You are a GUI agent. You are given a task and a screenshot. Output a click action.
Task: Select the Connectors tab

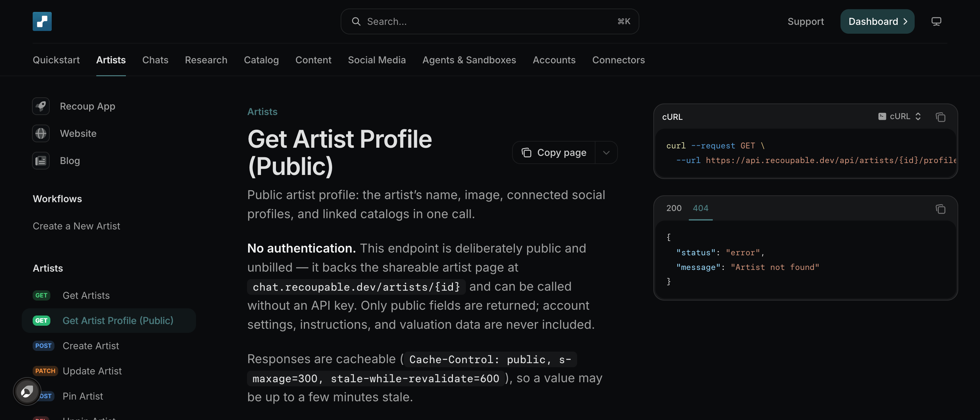click(x=619, y=60)
